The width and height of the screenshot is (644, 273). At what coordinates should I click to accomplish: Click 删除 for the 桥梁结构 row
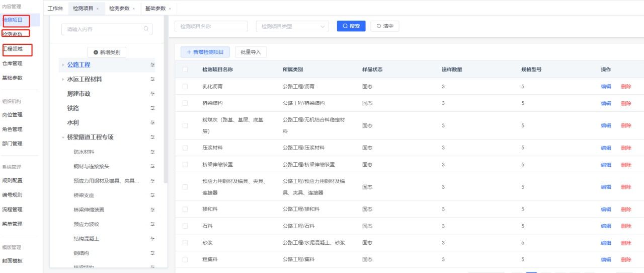point(626,103)
